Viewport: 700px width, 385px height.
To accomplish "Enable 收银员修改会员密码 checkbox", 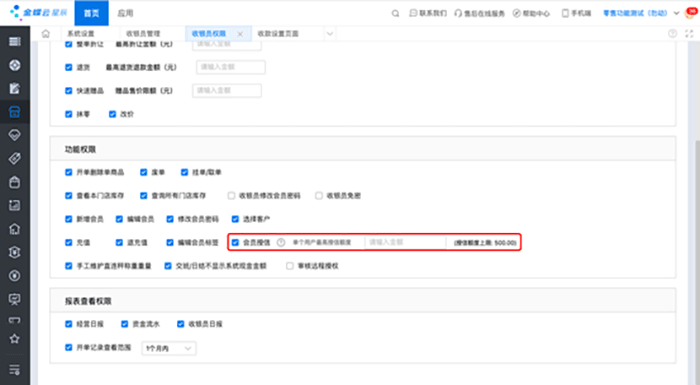I will (231, 196).
